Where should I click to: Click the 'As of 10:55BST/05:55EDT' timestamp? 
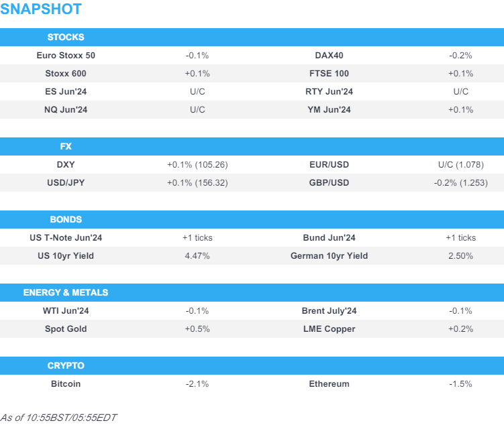[59, 417]
